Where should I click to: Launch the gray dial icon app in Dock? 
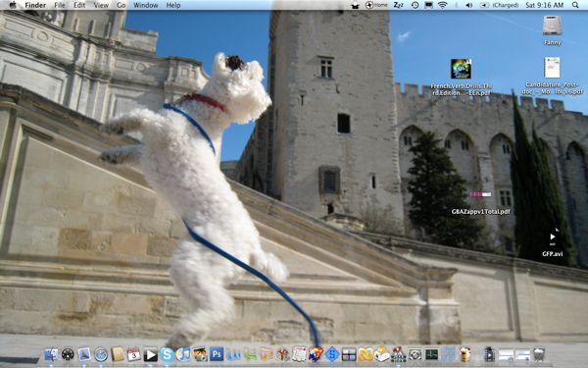(x=415, y=354)
